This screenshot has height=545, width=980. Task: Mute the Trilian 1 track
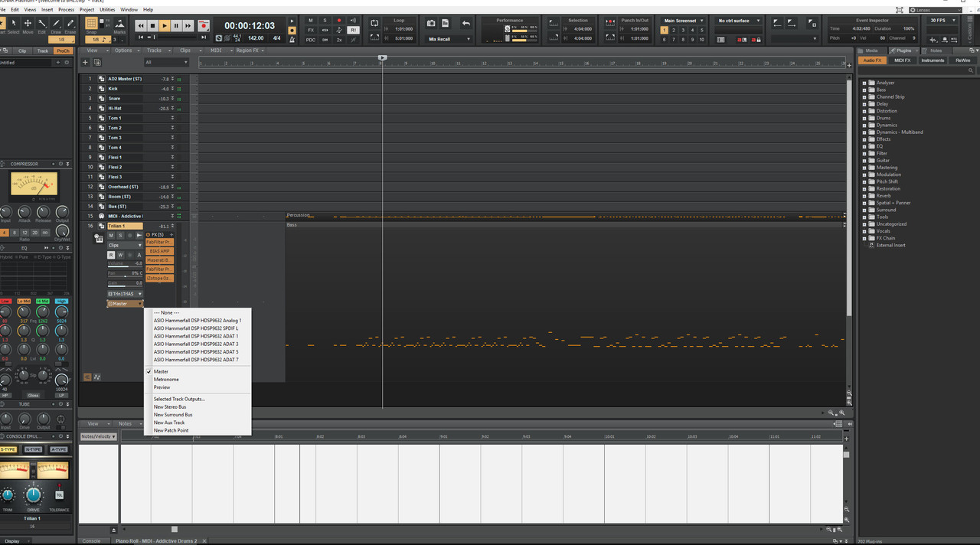(111, 235)
